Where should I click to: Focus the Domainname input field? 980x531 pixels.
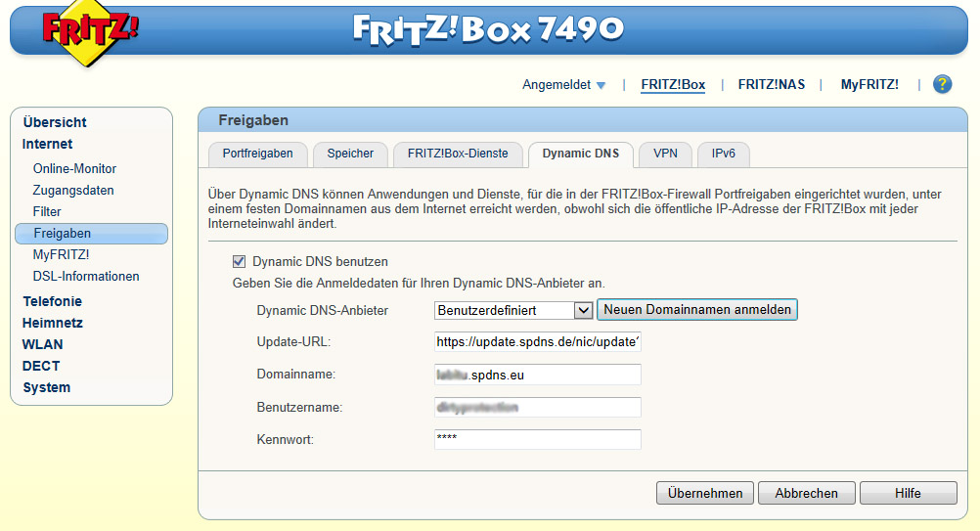point(538,375)
